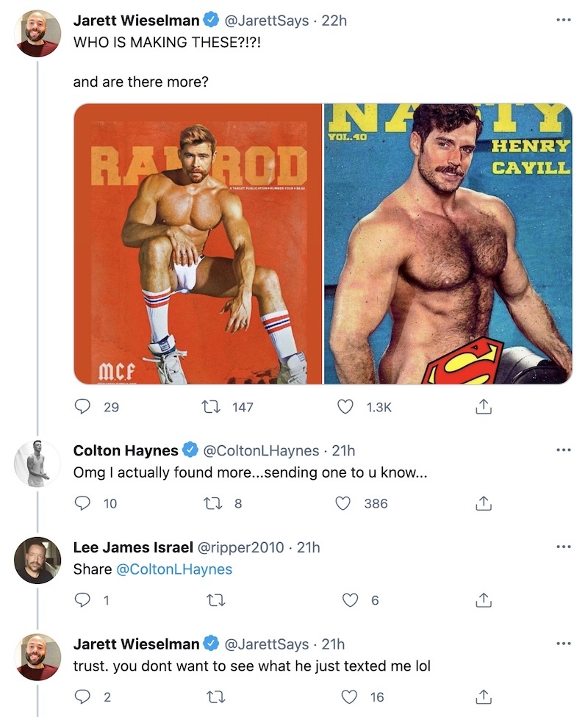This screenshot has height=717, width=588.
Task: Open the orange magazine cover image
Action: click(x=198, y=243)
